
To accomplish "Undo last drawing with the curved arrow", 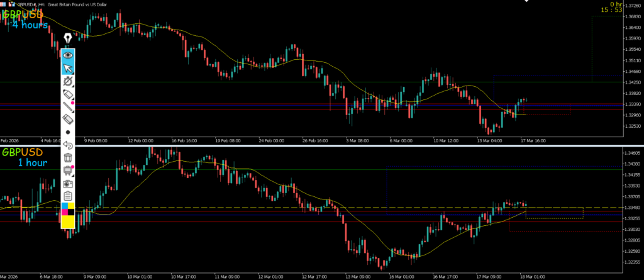I will click(68, 145).
